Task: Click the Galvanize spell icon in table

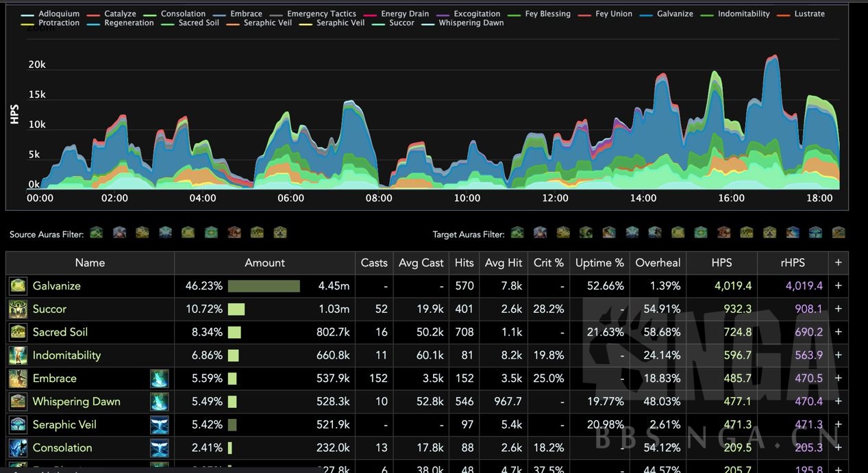Action: click(x=18, y=286)
